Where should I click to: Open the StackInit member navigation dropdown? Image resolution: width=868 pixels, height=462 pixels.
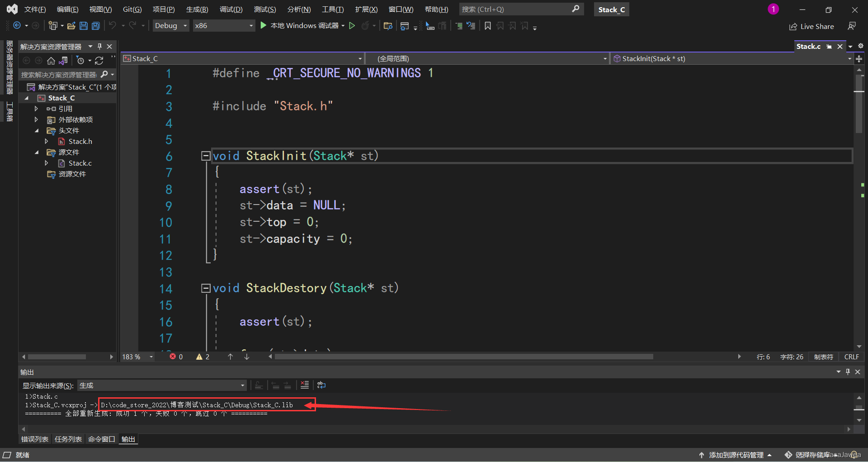[x=732, y=58]
